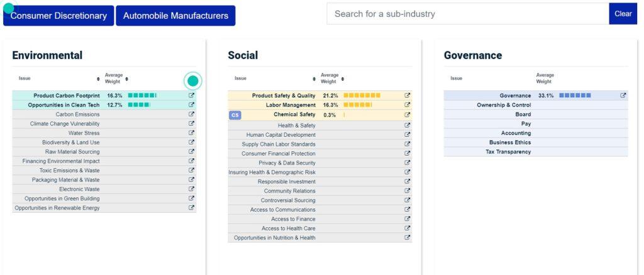Image resolution: width=644 pixels, height=275 pixels.
Task: Select the Consumer Discretionary sector button
Action: [58, 16]
